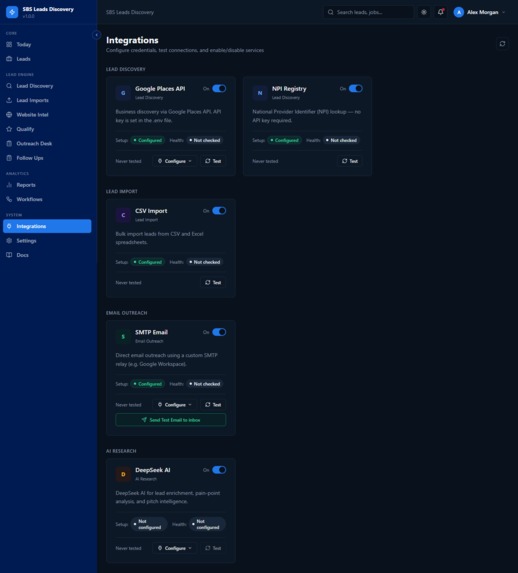
Task: Collapse the sidebar with the arrow button
Action: click(97, 35)
